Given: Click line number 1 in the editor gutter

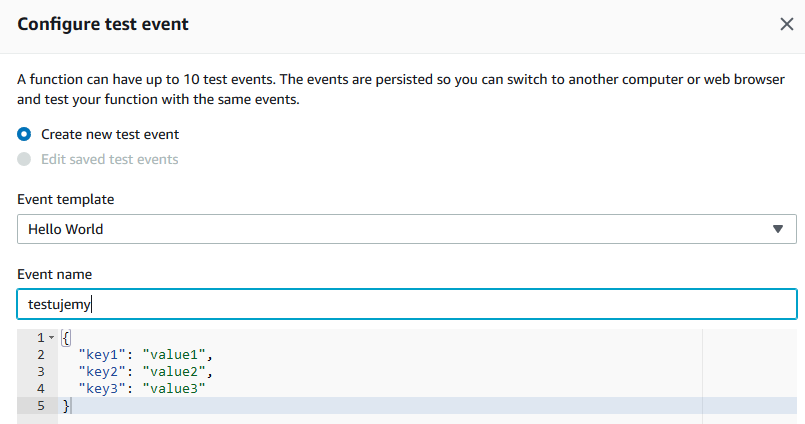Looking at the screenshot, I should [x=41, y=338].
